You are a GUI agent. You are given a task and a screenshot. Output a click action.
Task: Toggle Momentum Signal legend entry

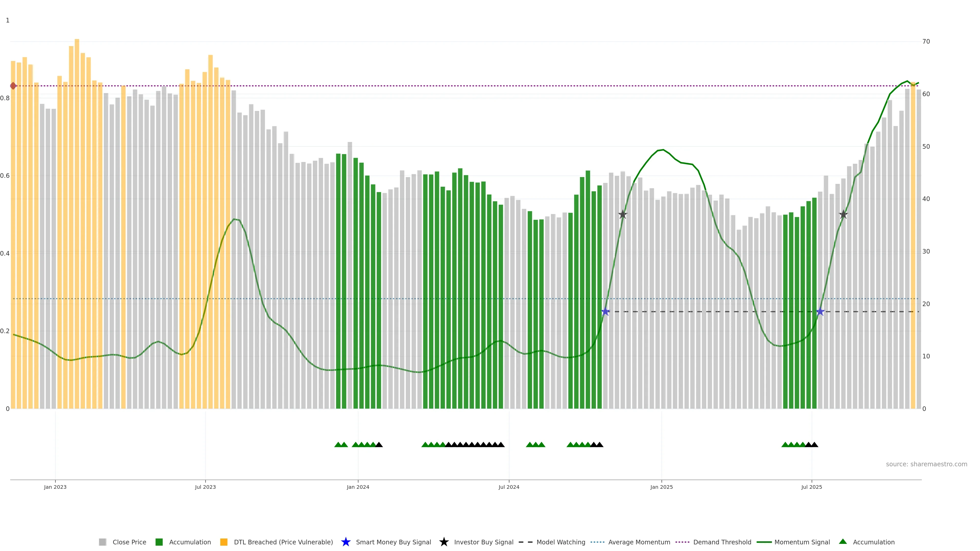point(802,542)
